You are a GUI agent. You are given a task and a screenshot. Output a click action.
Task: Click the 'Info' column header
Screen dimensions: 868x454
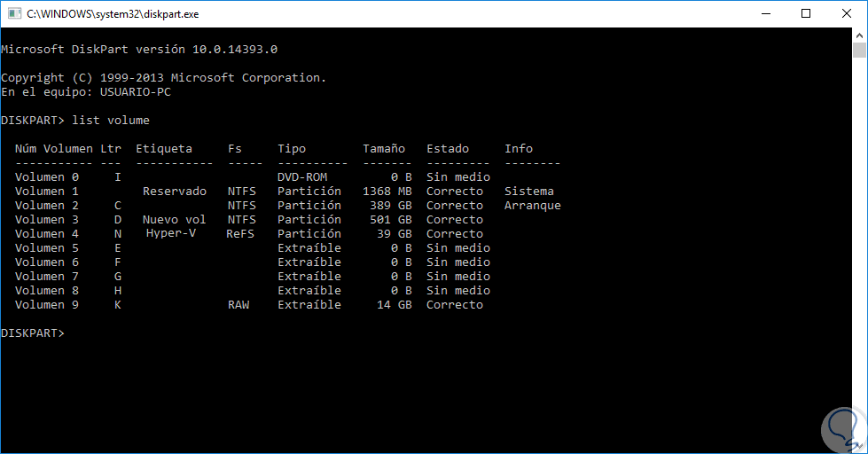pyautogui.click(x=519, y=148)
